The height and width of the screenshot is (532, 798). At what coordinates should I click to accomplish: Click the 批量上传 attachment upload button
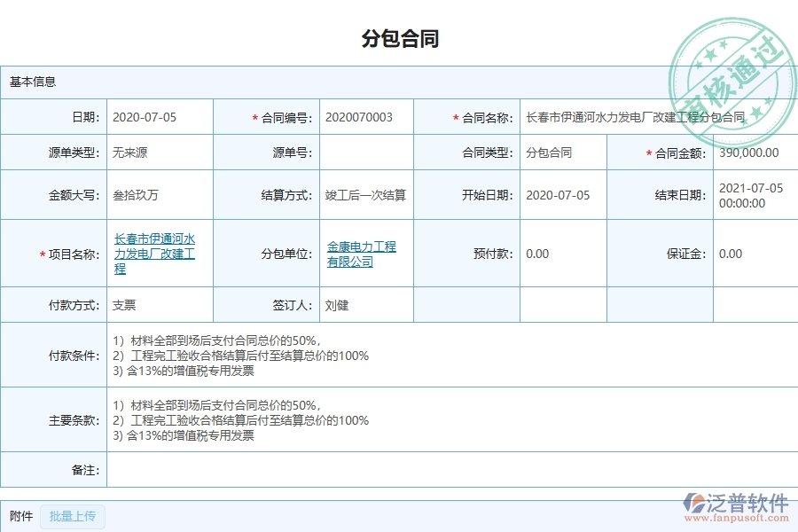(x=72, y=517)
